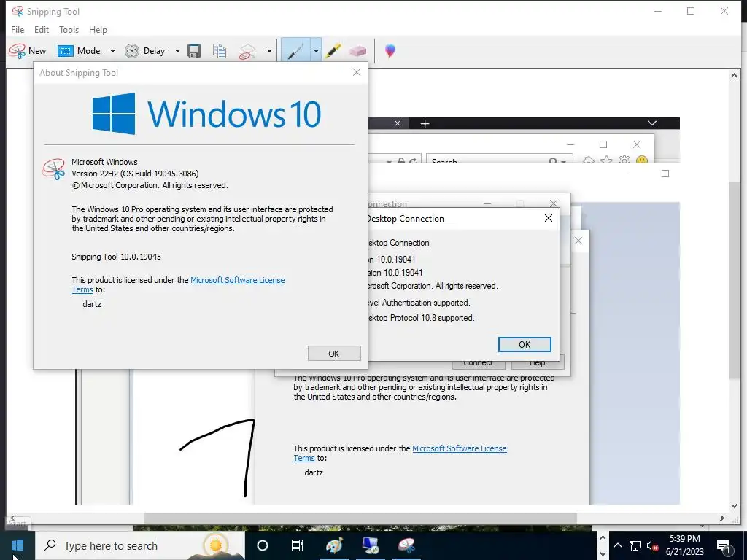Open the File menu
Screen dimensions: 747x560
(18, 29)
